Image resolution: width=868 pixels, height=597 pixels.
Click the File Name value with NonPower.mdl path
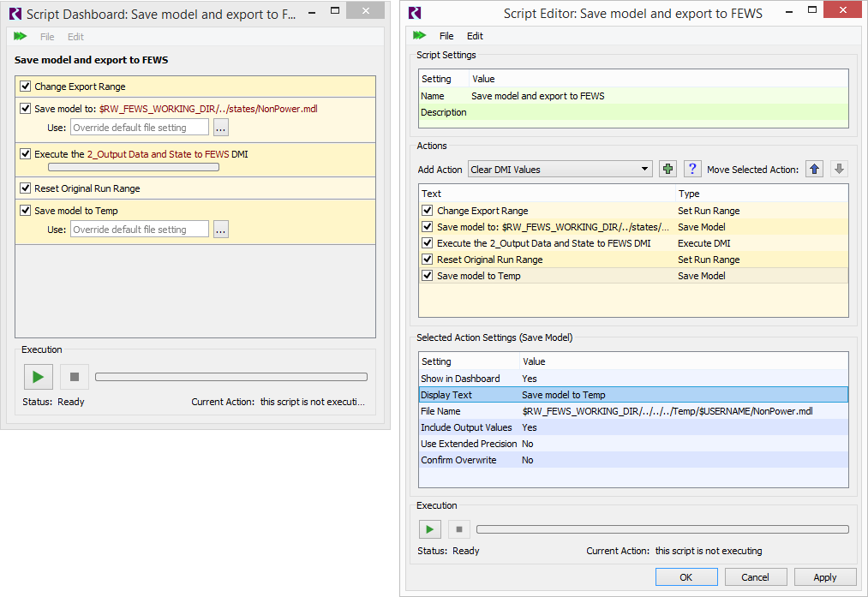[x=667, y=411]
